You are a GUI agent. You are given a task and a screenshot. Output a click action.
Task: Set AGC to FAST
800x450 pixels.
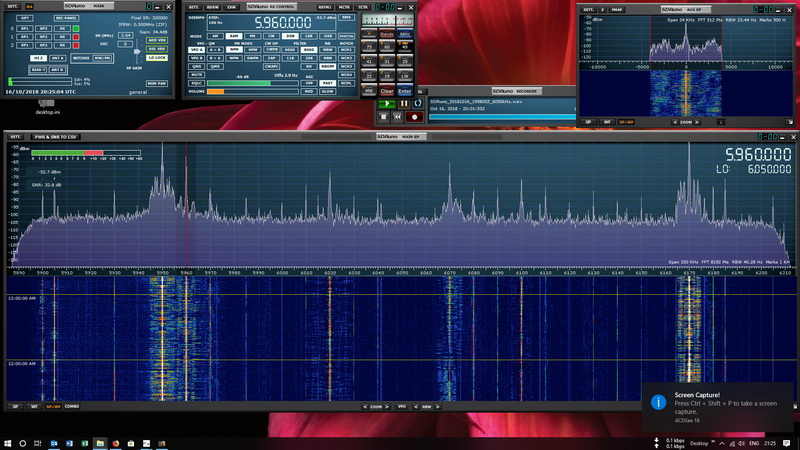pos(327,83)
